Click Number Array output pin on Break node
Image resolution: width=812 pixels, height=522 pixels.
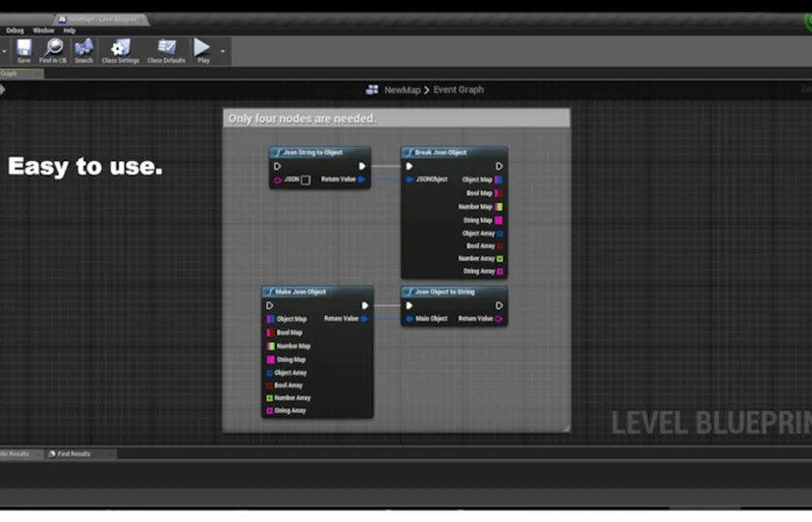pyautogui.click(x=500, y=259)
